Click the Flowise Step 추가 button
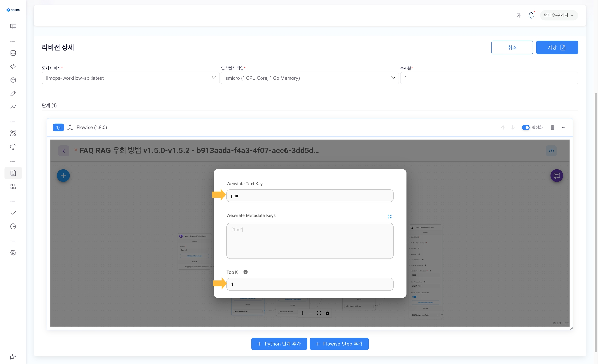598x364 pixels. (x=339, y=344)
